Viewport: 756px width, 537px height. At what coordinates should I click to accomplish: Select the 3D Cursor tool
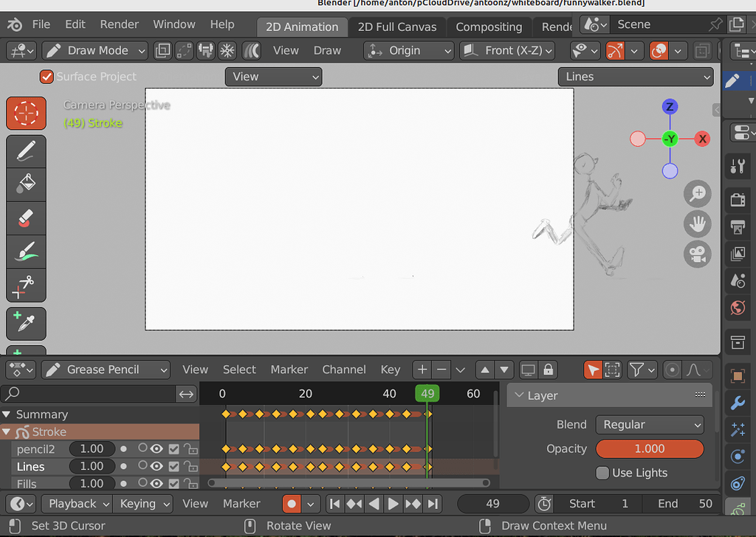[x=26, y=114]
